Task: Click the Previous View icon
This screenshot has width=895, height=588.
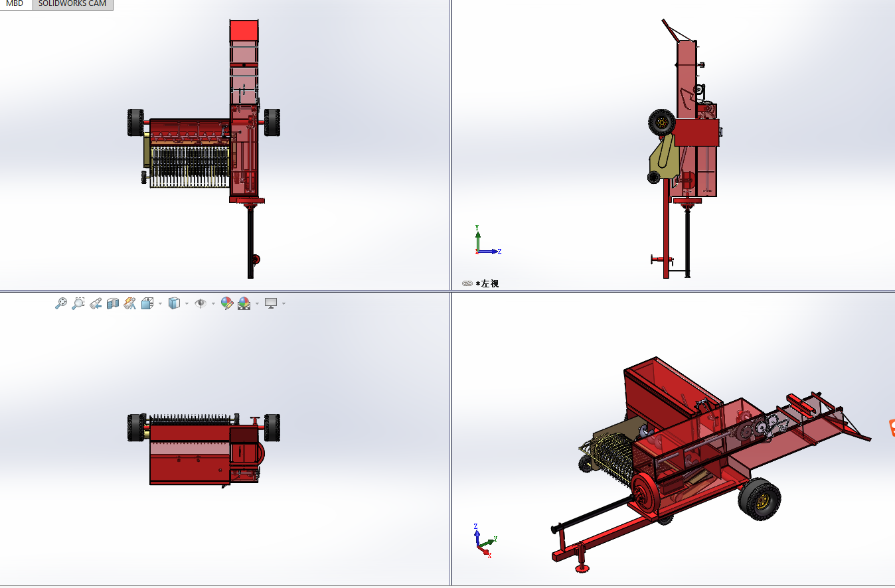Action: (96, 303)
